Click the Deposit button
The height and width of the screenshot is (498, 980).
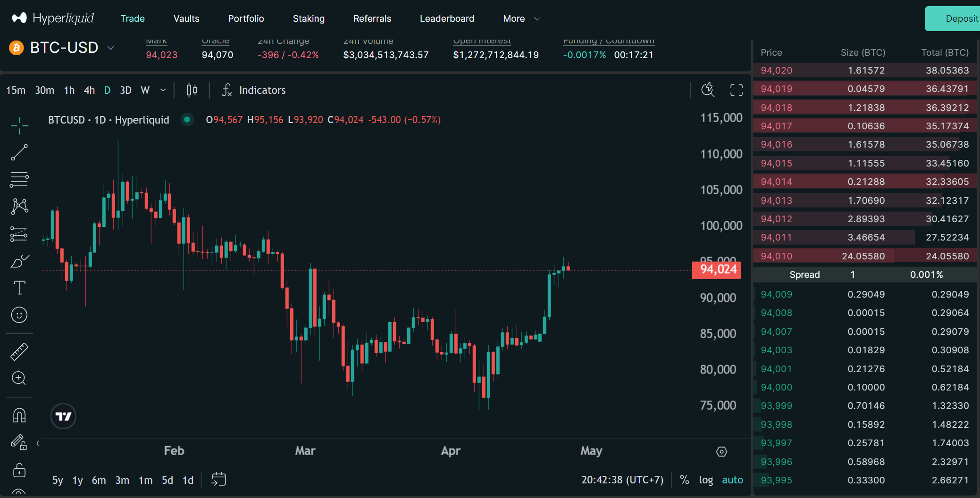(952, 18)
